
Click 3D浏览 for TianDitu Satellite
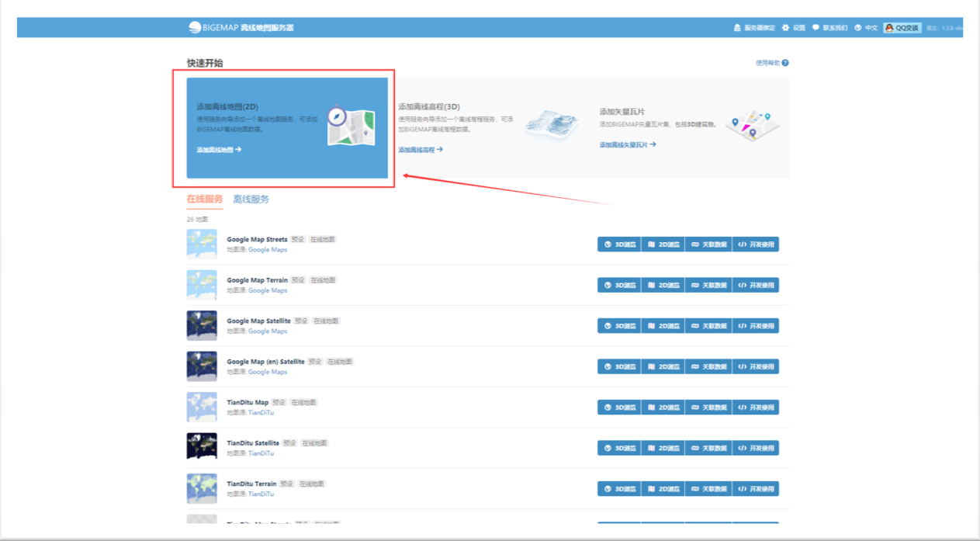[619, 448]
